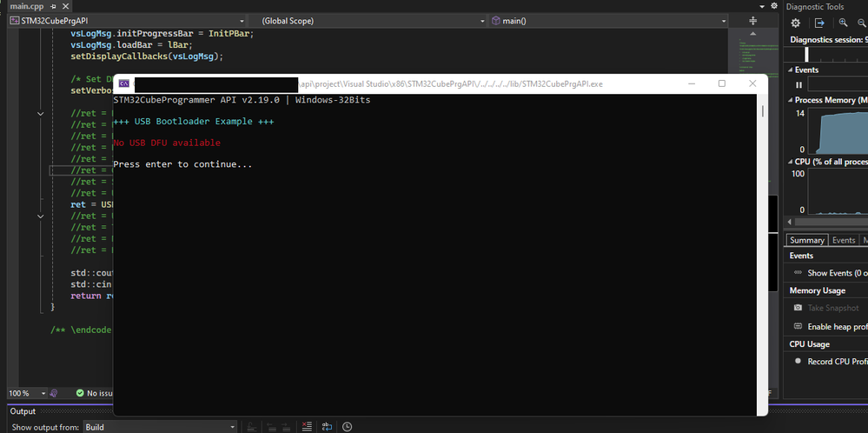Toggle the pin icon on main.cpp tab
Viewport: 868px width, 433px height.
coord(53,7)
